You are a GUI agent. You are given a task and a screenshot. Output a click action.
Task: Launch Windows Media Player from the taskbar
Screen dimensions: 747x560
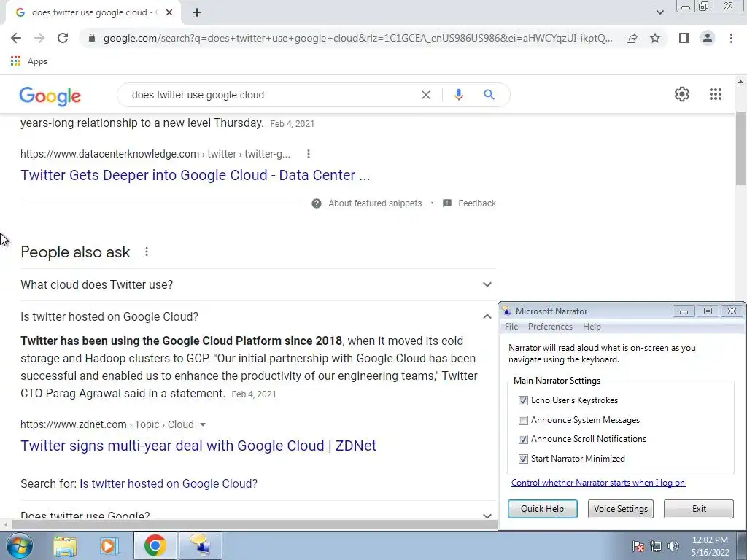pos(109,545)
